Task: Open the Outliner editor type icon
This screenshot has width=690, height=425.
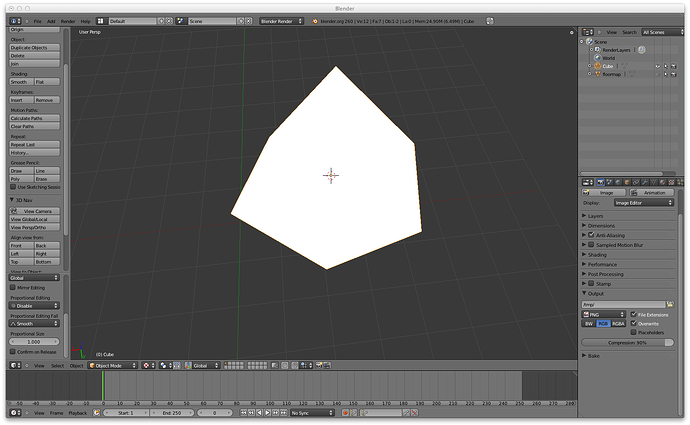Action: [x=587, y=32]
